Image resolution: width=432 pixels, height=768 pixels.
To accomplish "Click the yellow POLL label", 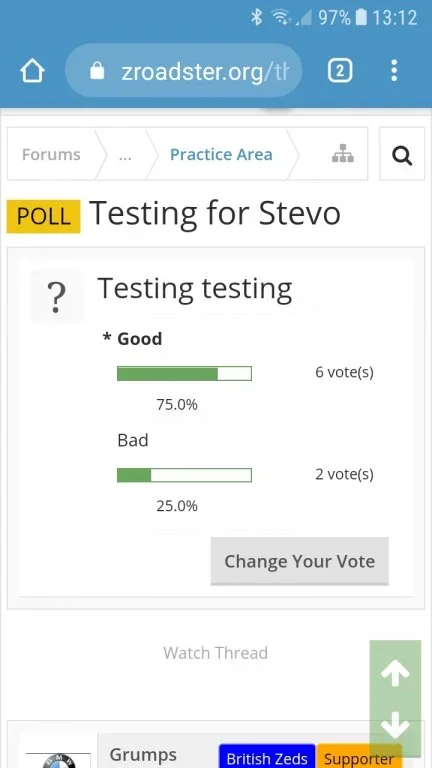I will 44,216.
